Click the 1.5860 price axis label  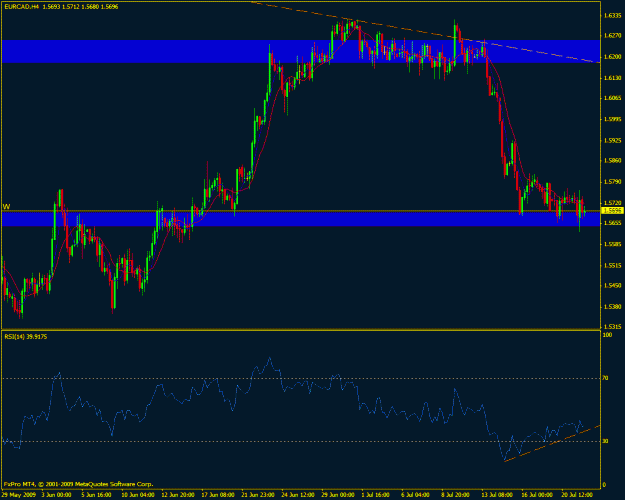coord(613,161)
